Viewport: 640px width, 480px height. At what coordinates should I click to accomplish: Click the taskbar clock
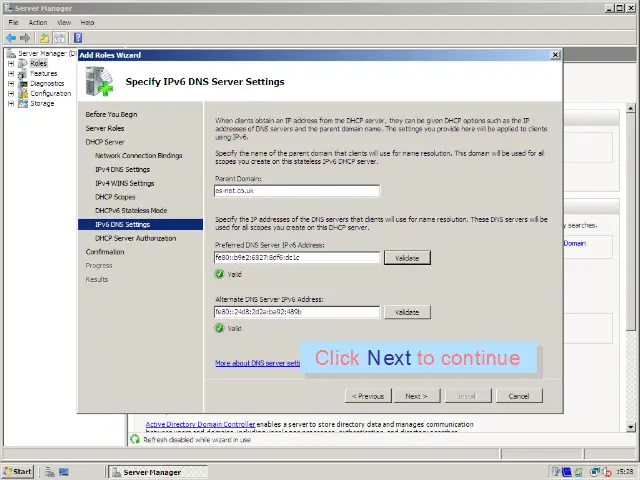point(624,472)
